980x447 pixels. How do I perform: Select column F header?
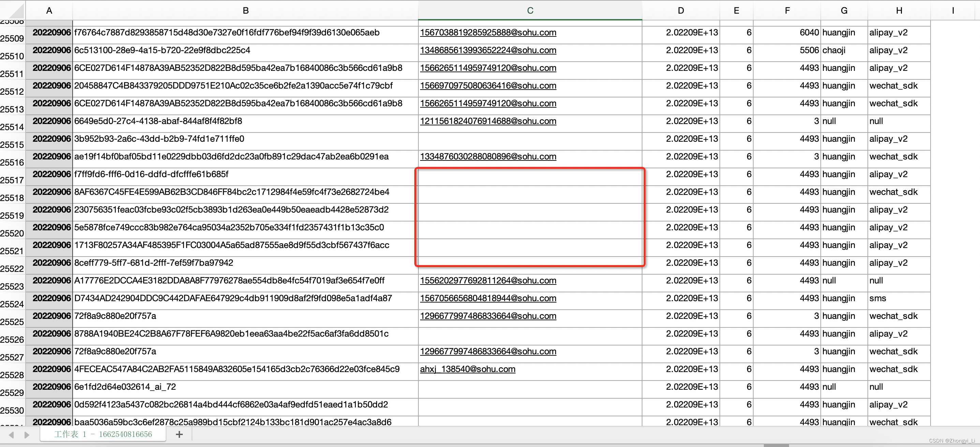point(787,11)
